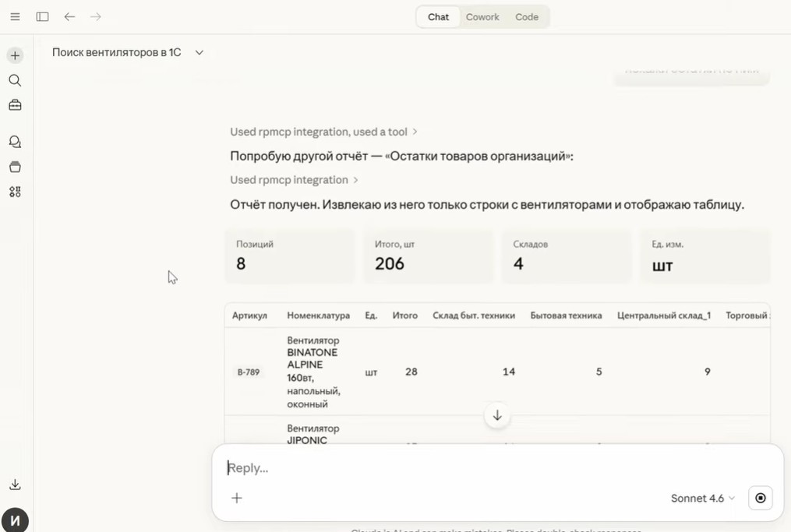Switch to the Code tab
Image resolution: width=791 pixels, height=532 pixels.
tap(527, 16)
